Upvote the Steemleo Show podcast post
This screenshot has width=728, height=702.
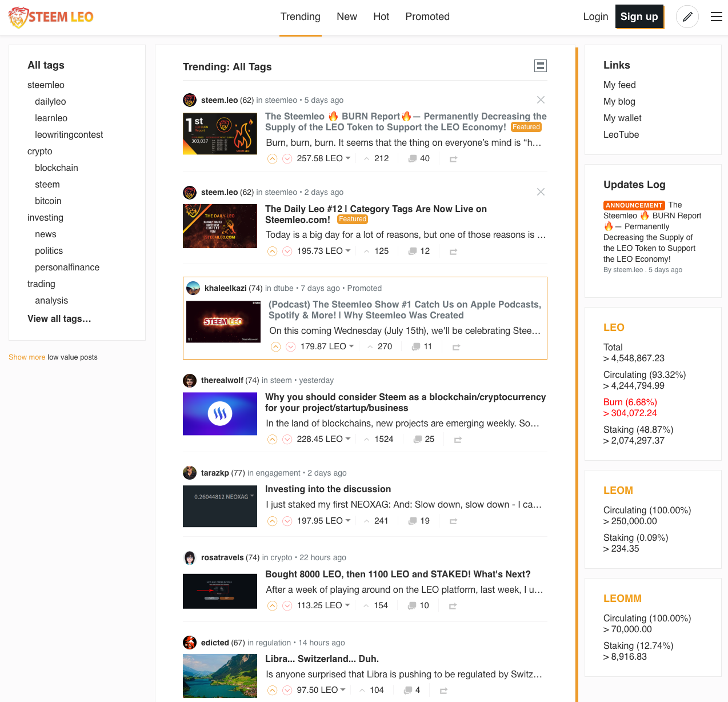point(276,347)
